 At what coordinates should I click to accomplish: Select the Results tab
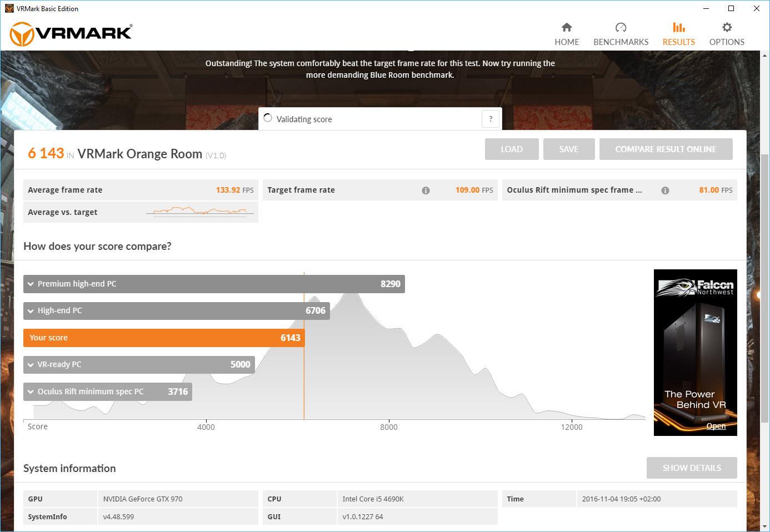678,34
